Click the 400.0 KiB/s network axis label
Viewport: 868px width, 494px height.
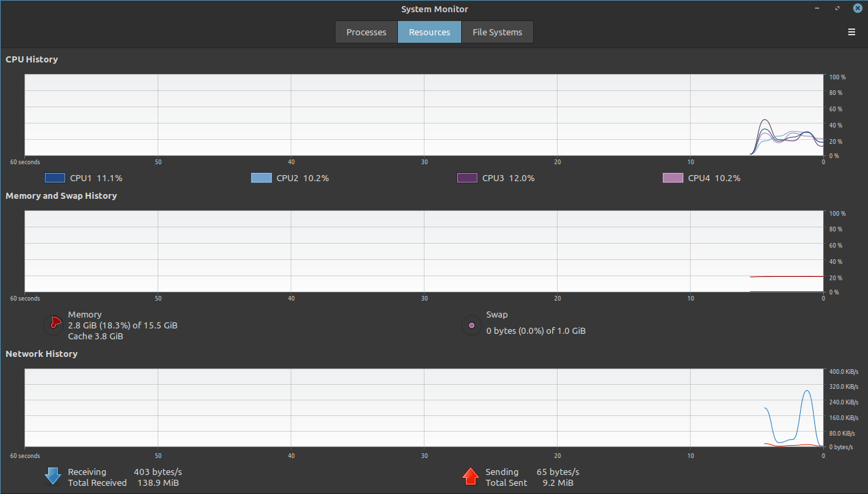[844, 372]
